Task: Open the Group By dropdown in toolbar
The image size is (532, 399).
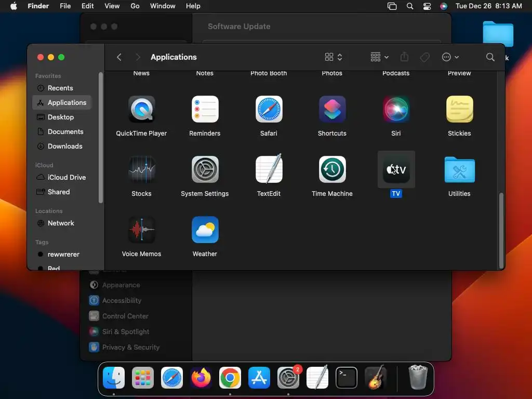Action: (x=379, y=57)
